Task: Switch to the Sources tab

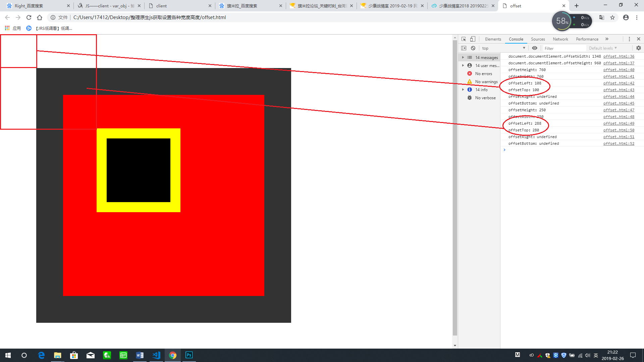Action: click(x=538, y=39)
